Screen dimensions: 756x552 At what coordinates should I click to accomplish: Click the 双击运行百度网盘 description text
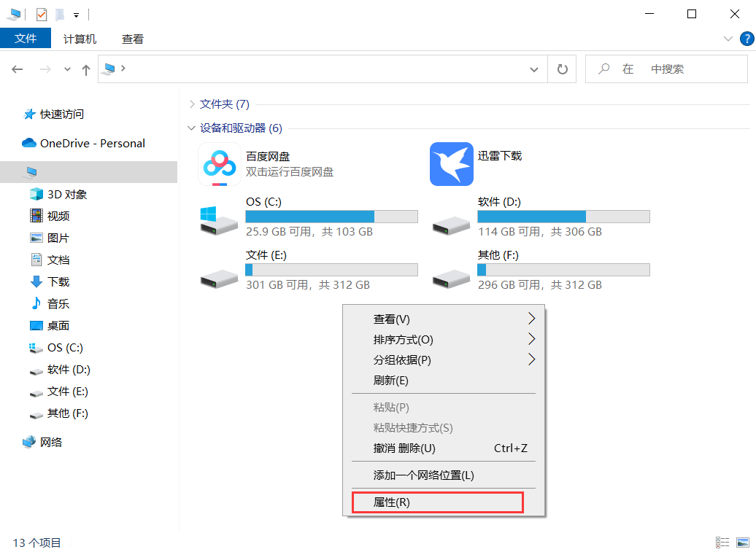pos(290,172)
